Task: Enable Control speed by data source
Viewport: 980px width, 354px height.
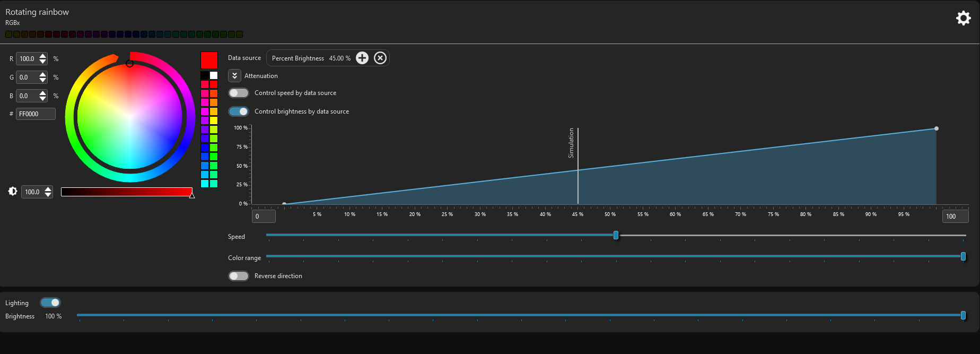Action: pyautogui.click(x=239, y=93)
